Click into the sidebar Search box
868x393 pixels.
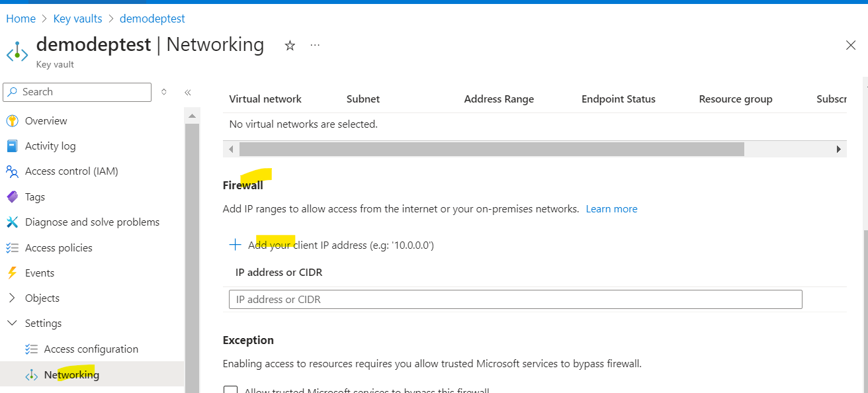click(x=77, y=92)
